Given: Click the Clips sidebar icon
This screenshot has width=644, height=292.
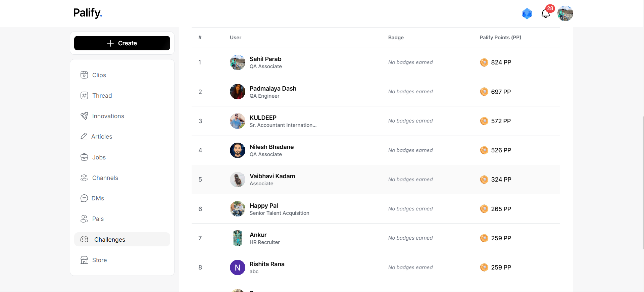Looking at the screenshot, I should pyautogui.click(x=84, y=75).
